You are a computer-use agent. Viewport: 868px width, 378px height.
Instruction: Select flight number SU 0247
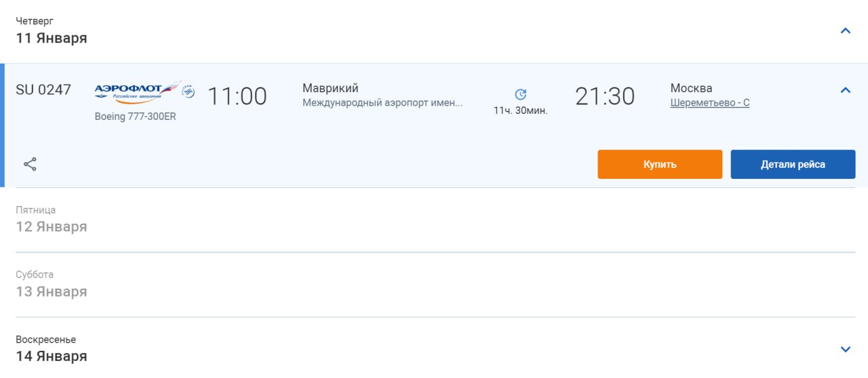point(43,89)
